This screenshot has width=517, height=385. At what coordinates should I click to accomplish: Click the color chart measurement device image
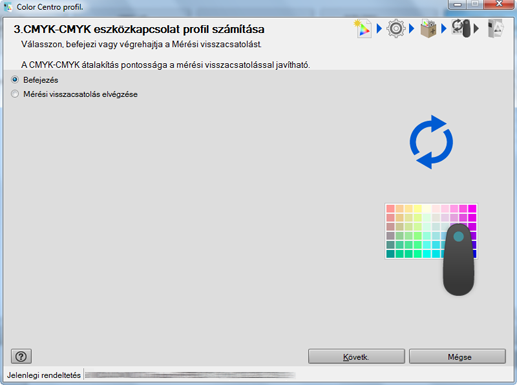click(x=432, y=249)
